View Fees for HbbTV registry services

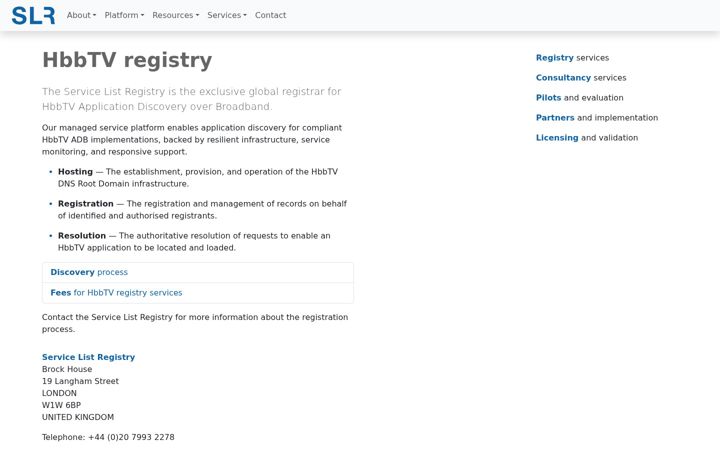tap(198, 293)
